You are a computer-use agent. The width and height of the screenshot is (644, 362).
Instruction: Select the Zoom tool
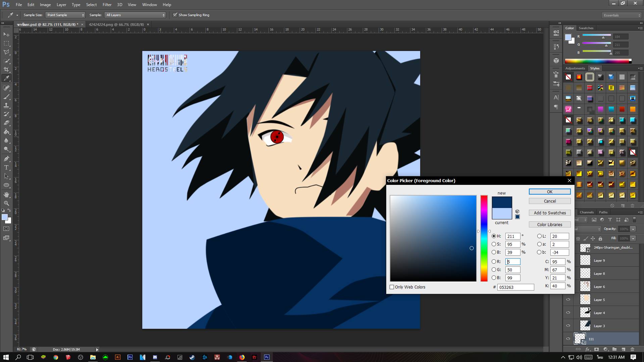tap(6, 203)
